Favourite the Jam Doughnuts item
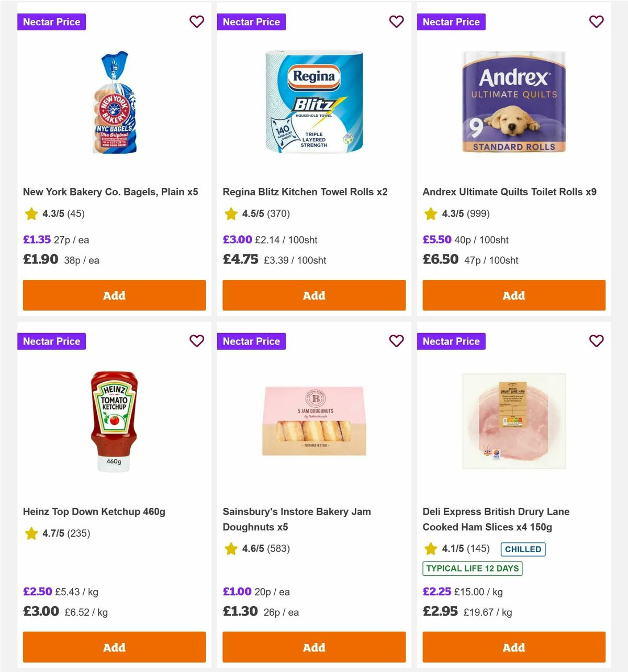The width and height of the screenshot is (628, 672). click(x=397, y=340)
